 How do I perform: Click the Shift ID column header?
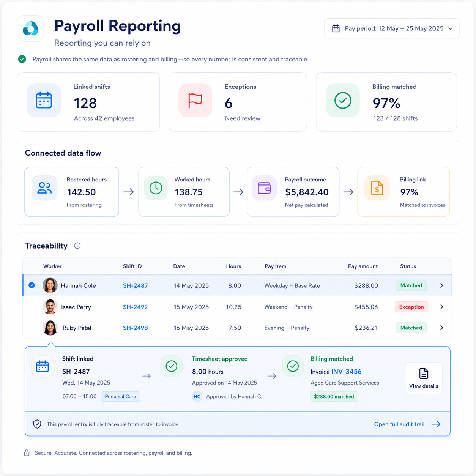132,266
